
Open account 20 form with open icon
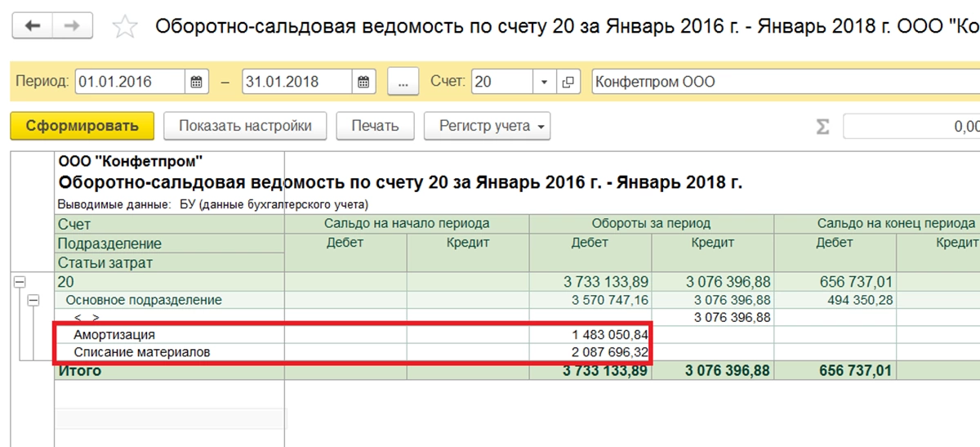(x=569, y=82)
